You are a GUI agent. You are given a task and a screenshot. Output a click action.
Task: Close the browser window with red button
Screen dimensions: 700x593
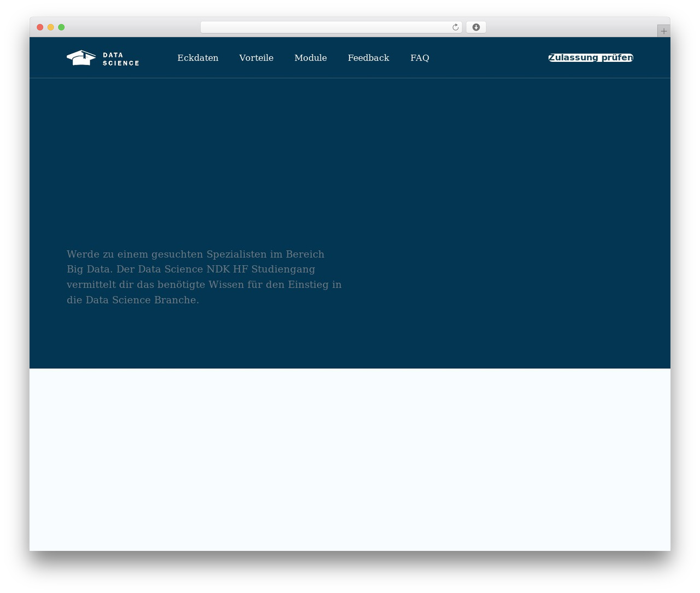[x=40, y=27]
